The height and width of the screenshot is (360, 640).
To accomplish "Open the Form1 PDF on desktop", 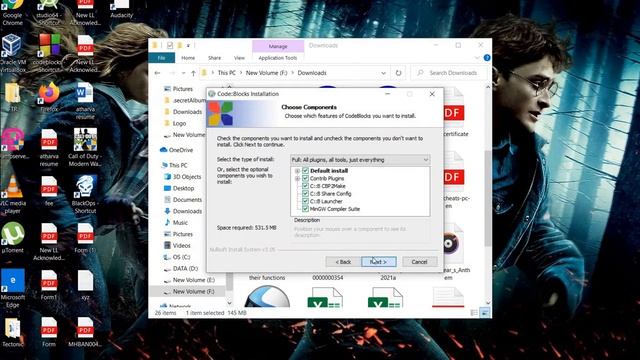I will click(x=49, y=286).
